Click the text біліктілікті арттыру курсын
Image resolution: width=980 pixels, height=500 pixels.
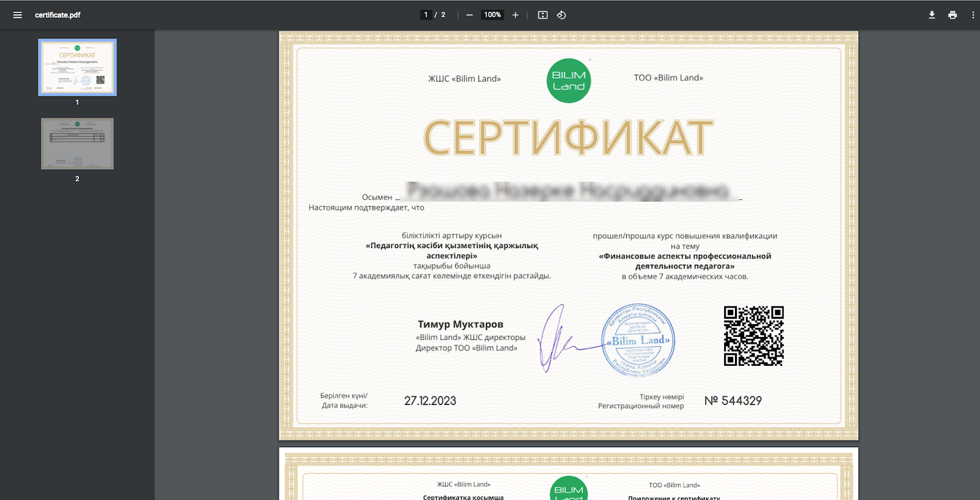[451, 235]
